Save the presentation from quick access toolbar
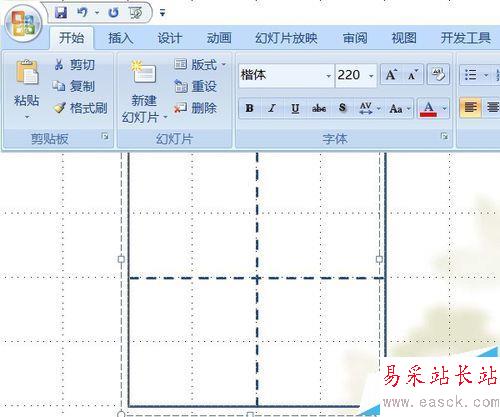500x417 pixels. click(x=61, y=13)
